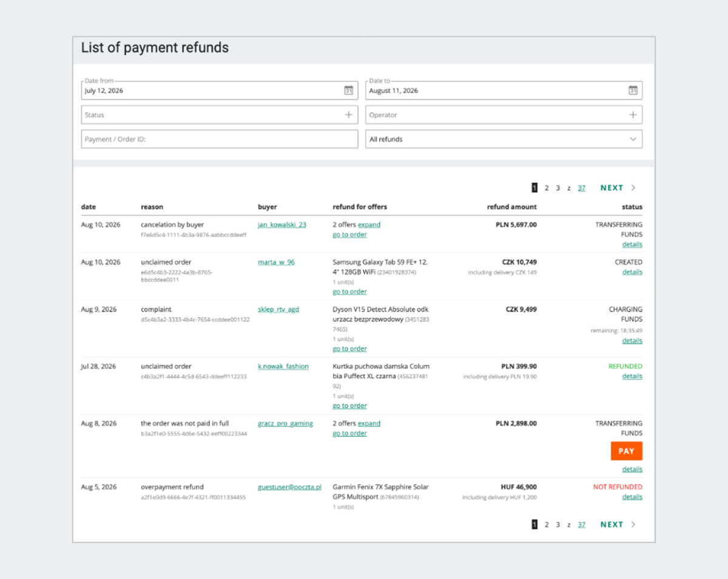
Task: Click the CZK 9,499 amount
Action: coord(521,309)
